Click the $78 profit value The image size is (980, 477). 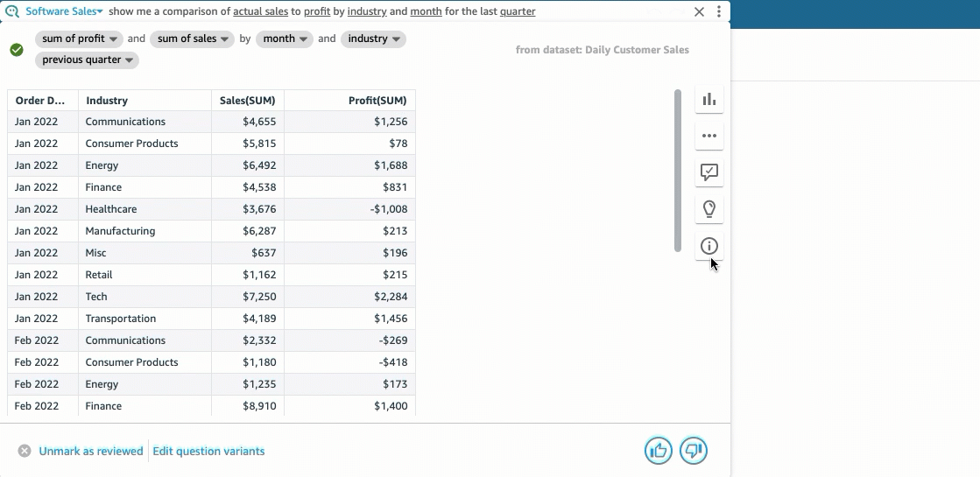pyautogui.click(x=398, y=144)
